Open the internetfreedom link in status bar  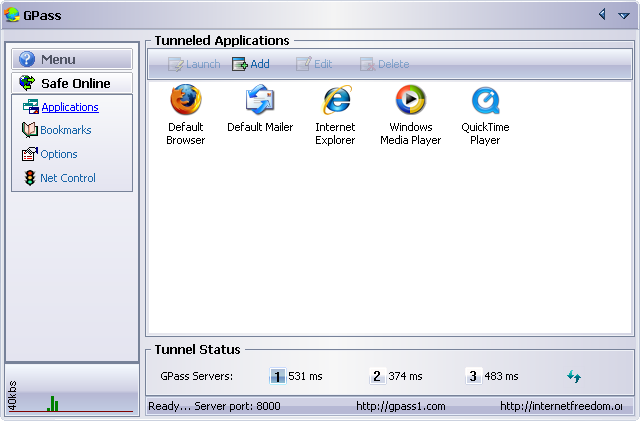click(x=561, y=406)
